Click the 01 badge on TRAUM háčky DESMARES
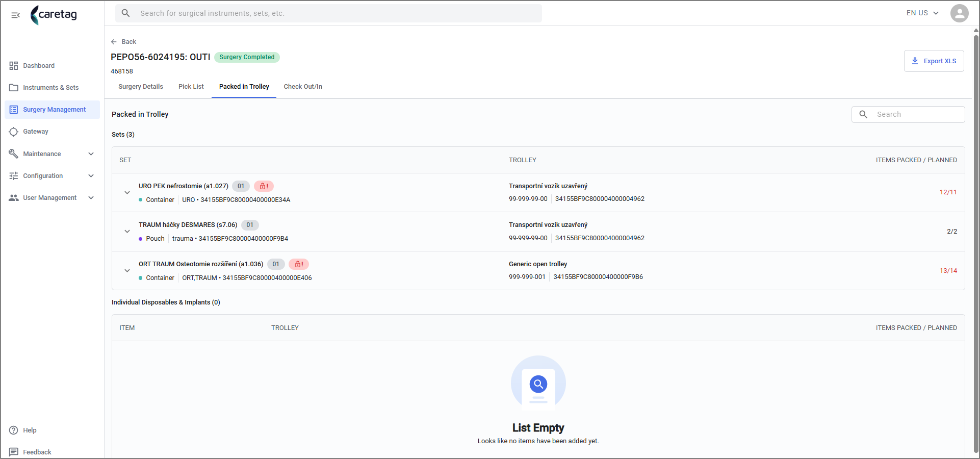980x459 pixels. click(250, 225)
